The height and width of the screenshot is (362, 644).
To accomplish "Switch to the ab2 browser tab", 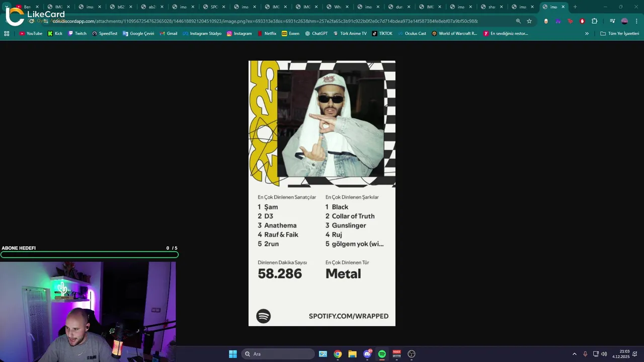I will [152, 7].
